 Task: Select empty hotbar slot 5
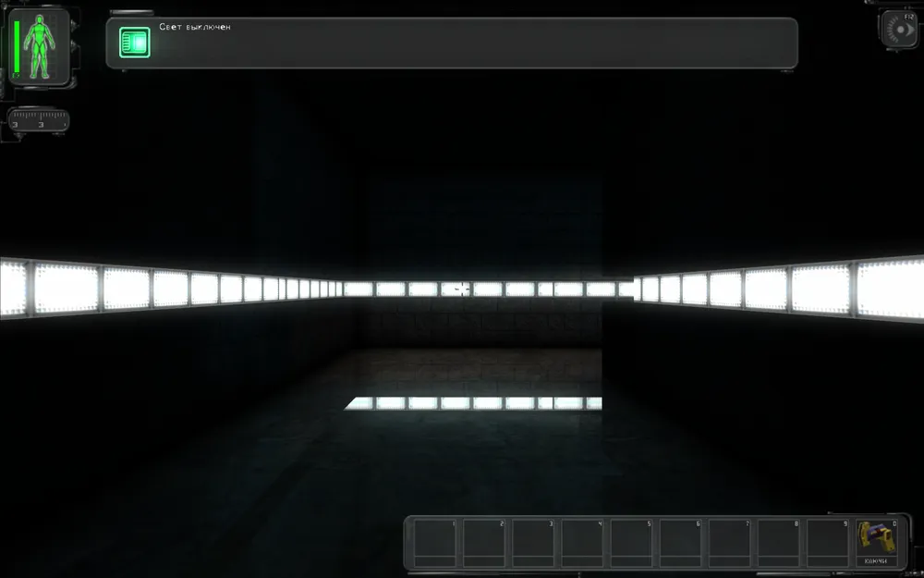[x=631, y=543]
